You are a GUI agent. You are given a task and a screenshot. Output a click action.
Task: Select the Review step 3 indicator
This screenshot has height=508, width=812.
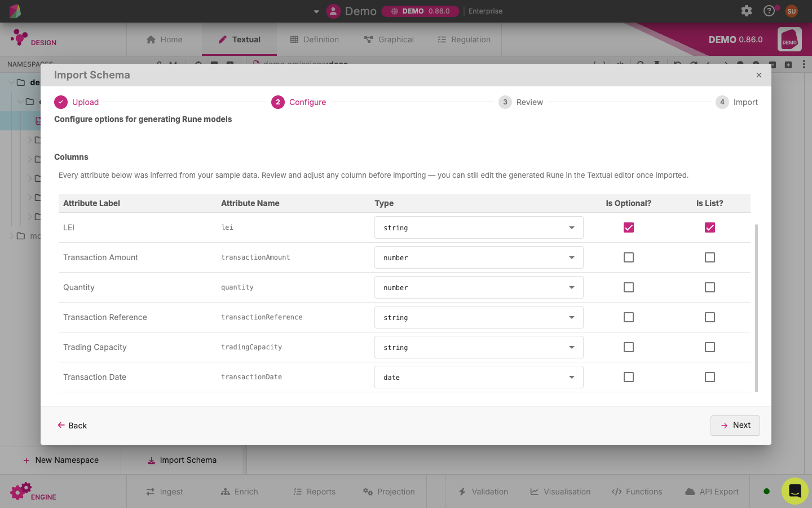click(505, 102)
